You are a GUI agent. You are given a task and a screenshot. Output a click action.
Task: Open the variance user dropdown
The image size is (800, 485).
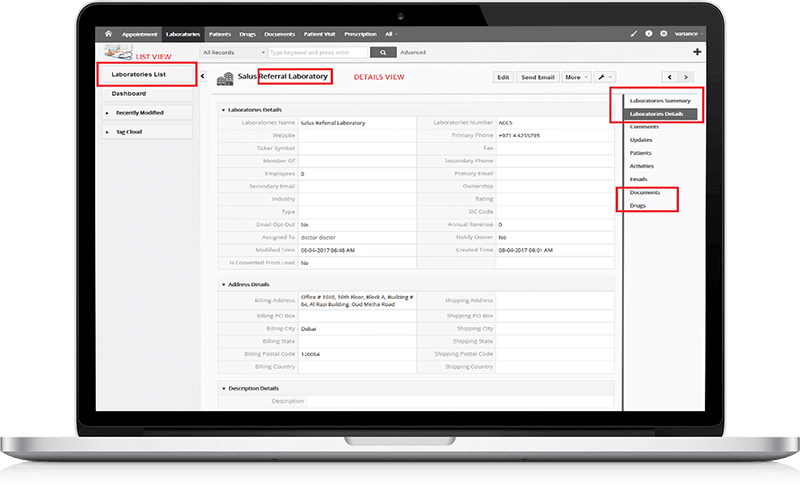(x=688, y=34)
